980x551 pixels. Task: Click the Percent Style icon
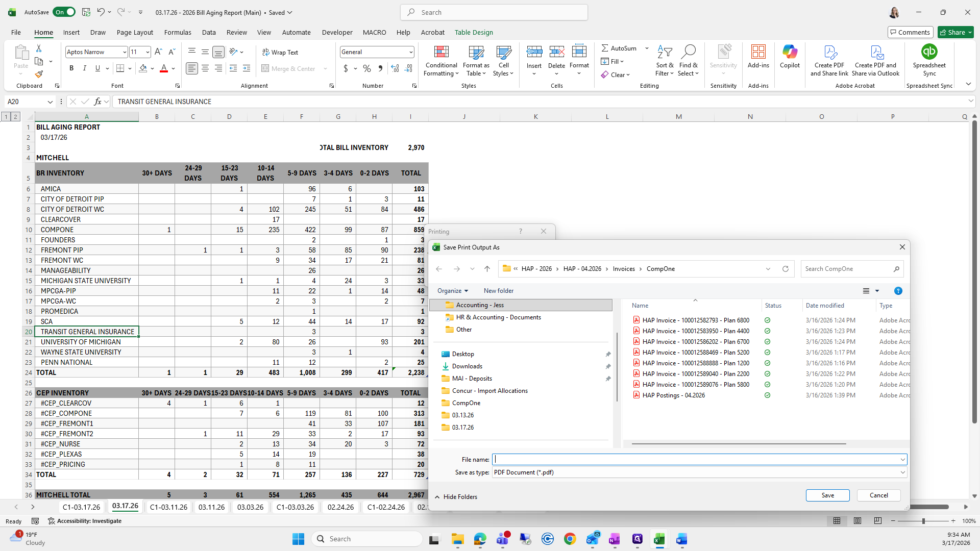click(366, 68)
